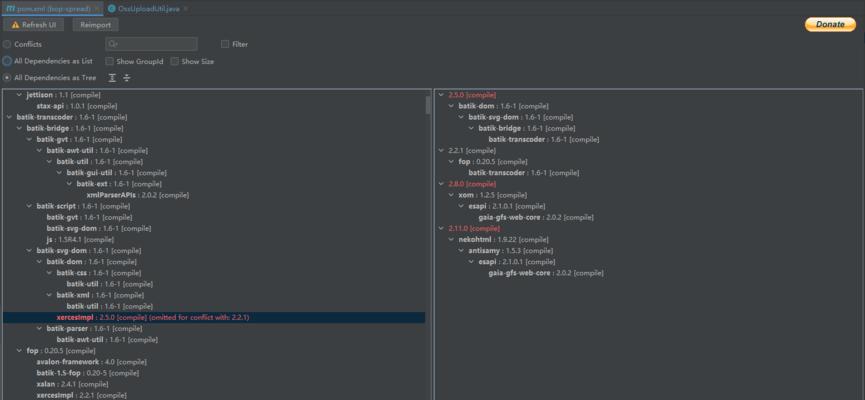Collapse the batik-gui-util : 1.6-1 node
Viewport: 865px width, 400px height.
pos(59,173)
